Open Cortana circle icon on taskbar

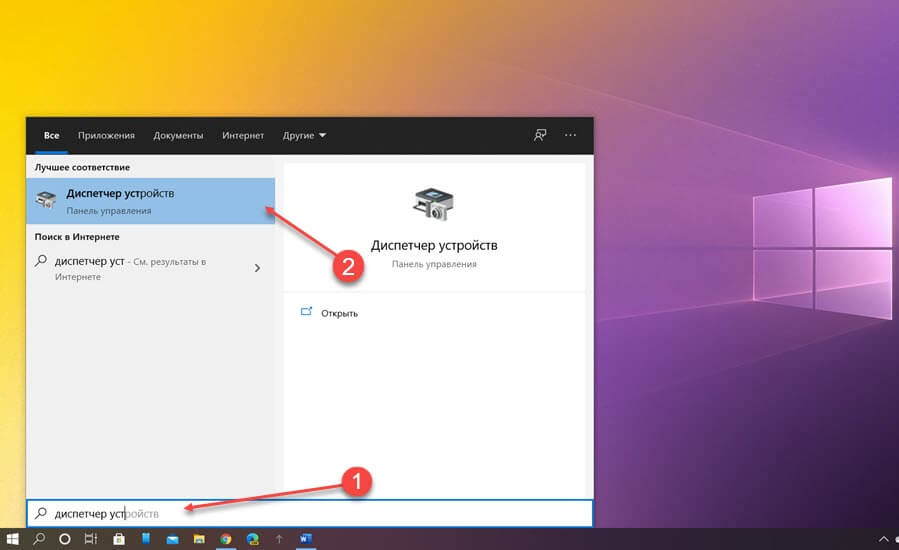(x=65, y=539)
